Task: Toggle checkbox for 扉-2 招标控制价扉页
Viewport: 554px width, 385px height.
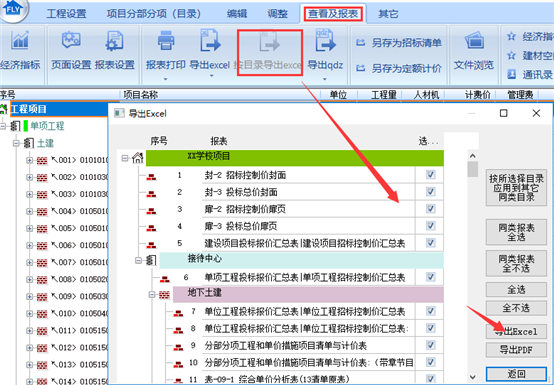Action: [431, 209]
